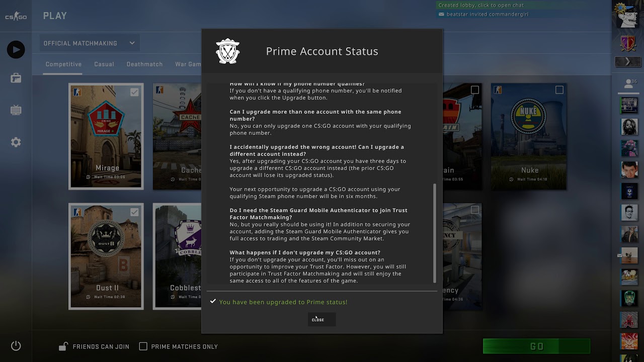This screenshot has height=362, width=644.
Task: Expand the Official Matchmaking dropdown
Action: (89, 43)
